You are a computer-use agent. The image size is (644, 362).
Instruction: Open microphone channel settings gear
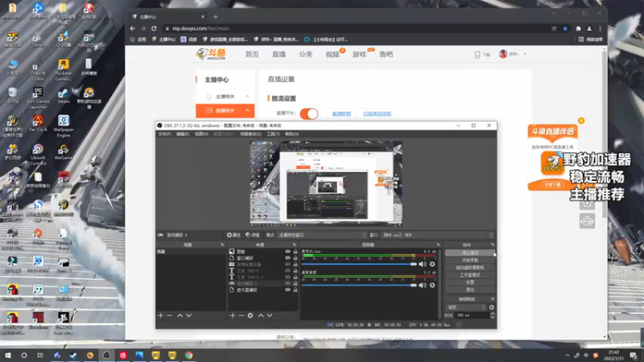pos(432,264)
